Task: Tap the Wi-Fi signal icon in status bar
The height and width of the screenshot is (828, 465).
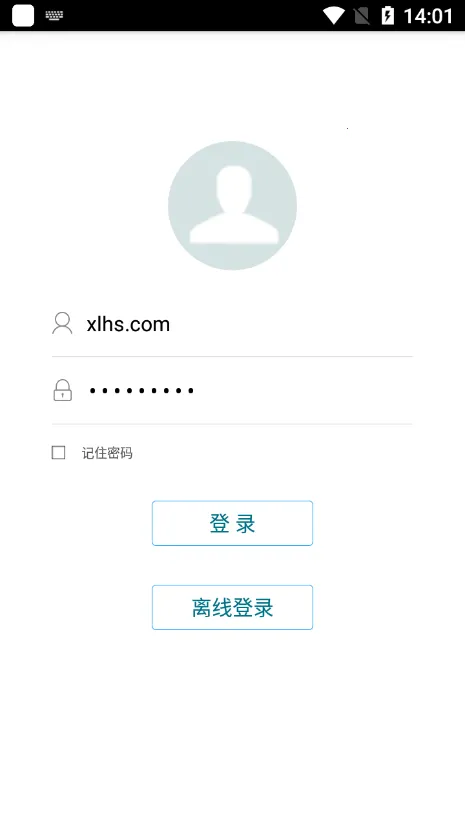Action: click(334, 15)
